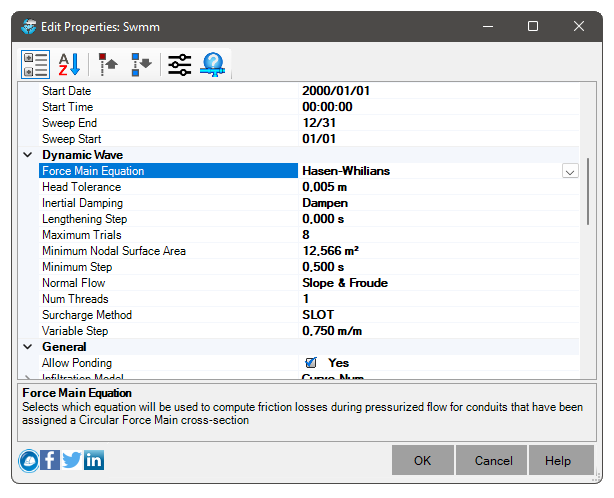The image size is (614, 498).
Task: Click the Num Threads value 1
Action: pos(306,299)
